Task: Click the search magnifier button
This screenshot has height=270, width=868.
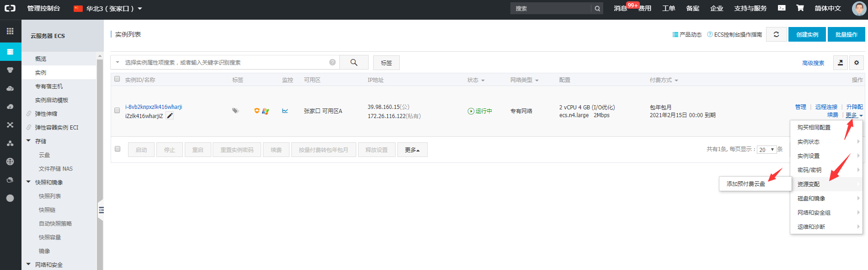Action: 354,62
